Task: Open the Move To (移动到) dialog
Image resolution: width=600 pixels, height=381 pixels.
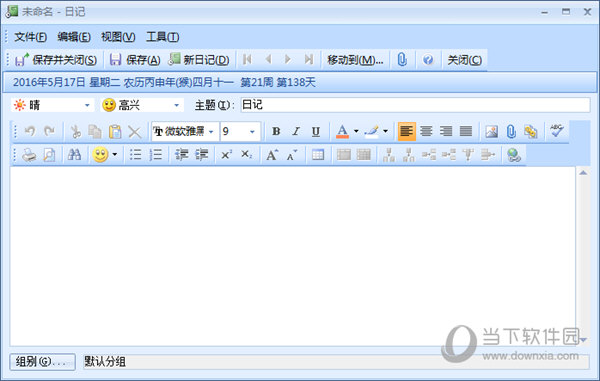Action: point(355,60)
